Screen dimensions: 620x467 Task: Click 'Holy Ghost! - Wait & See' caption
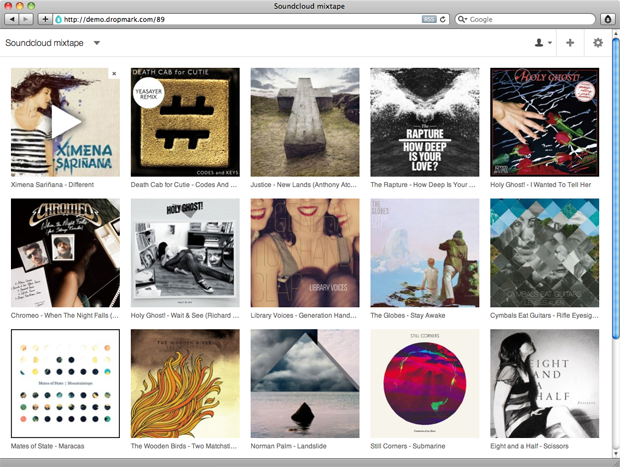[185, 316]
